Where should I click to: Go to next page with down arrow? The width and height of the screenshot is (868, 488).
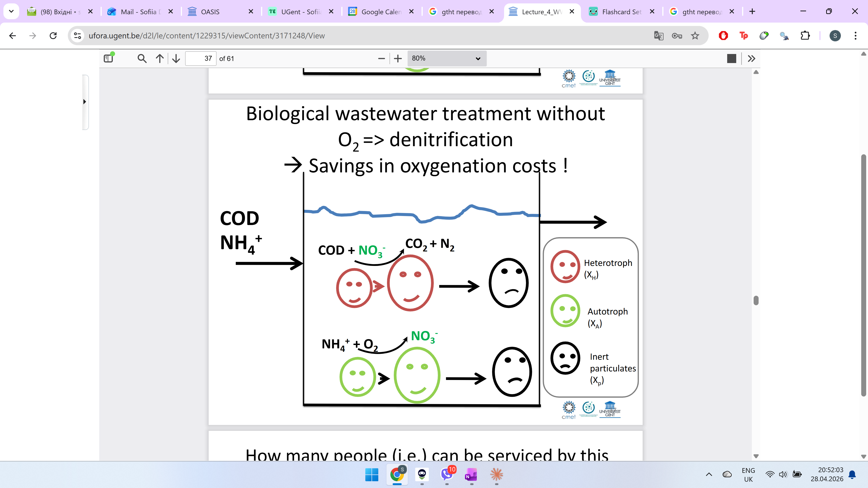[x=176, y=59]
